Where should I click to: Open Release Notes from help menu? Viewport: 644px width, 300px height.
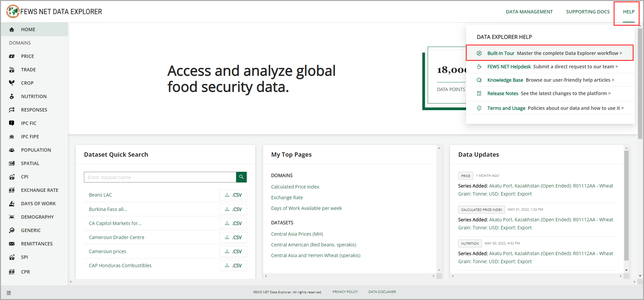[503, 93]
